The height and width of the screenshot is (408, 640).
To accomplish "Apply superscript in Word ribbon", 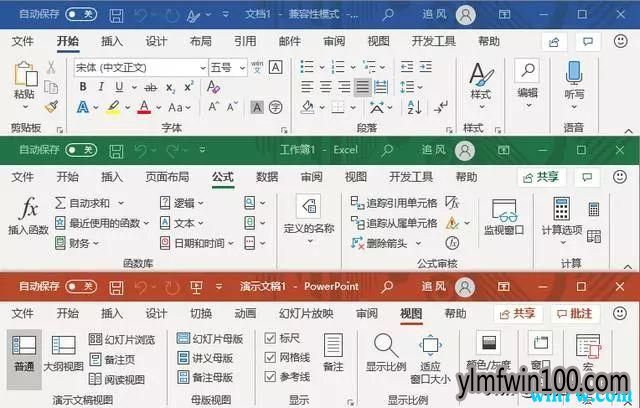I will (189, 86).
